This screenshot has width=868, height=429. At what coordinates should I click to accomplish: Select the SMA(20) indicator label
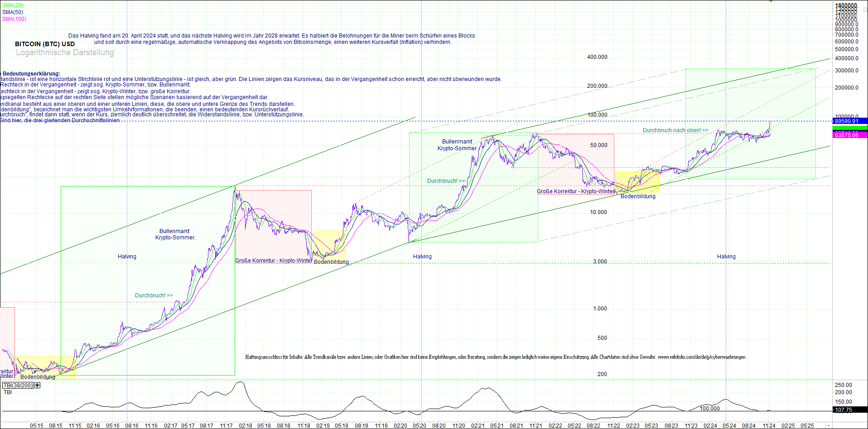tap(13, 5)
